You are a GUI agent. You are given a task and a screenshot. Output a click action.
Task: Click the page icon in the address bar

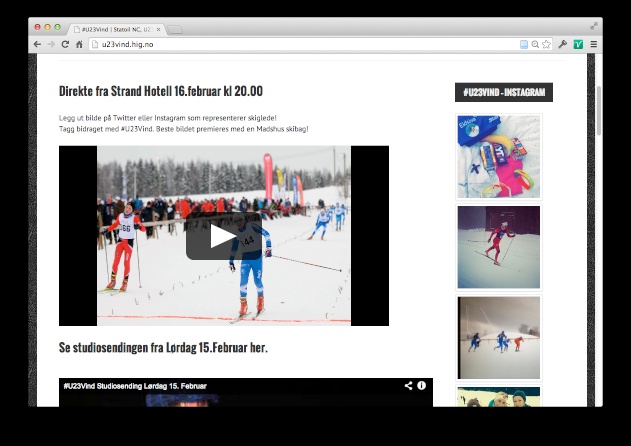tap(95, 44)
